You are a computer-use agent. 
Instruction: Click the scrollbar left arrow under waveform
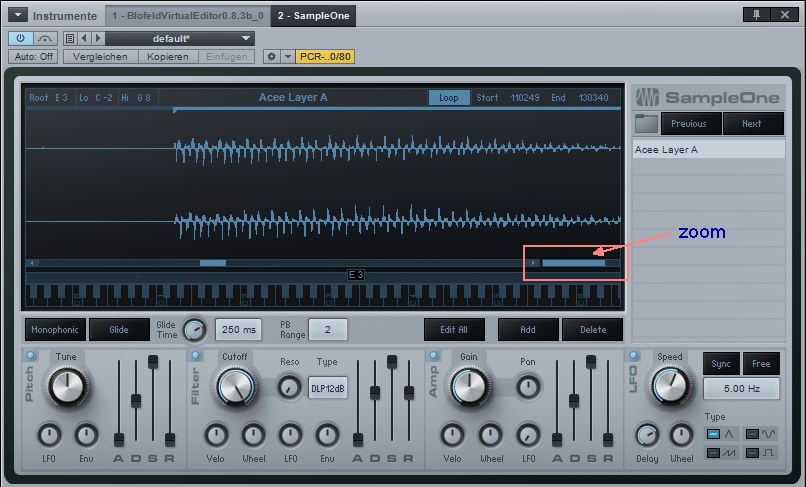(32, 263)
